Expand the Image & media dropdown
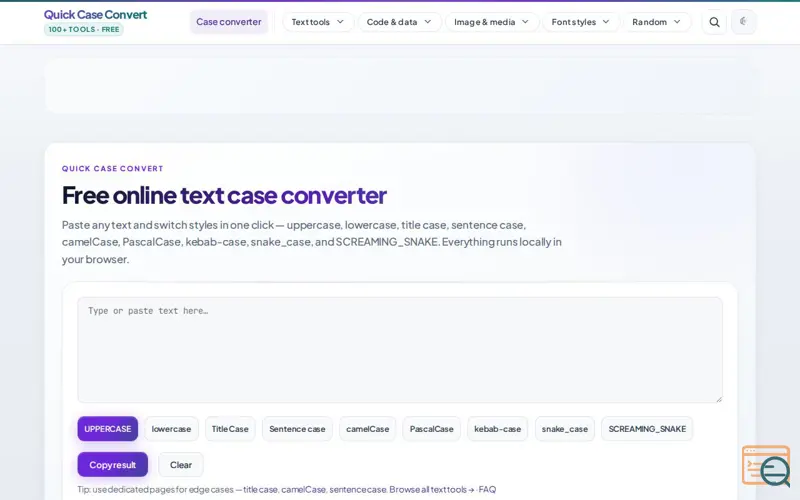 (x=492, y=22)
